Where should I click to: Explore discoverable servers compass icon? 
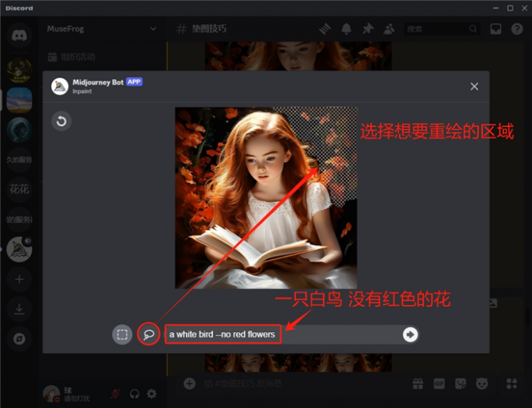(x=20, y=339)
